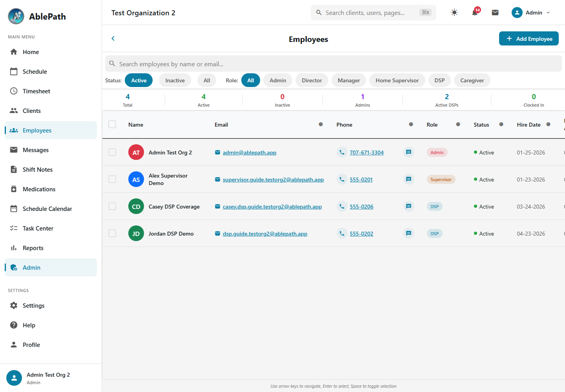Tick the checkbox for Casey DSP Coverage
The width and height of the screenshot is (565, 392).
112,206
